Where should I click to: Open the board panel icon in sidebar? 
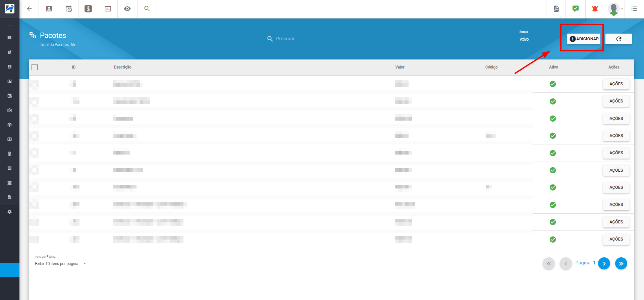9,81
